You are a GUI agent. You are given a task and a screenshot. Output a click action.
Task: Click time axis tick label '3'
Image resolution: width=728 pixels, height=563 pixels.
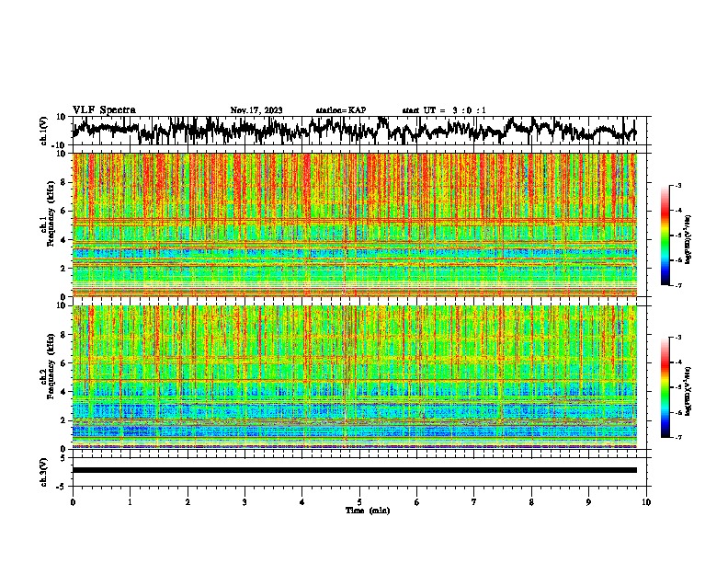click(x=245, y=501)
